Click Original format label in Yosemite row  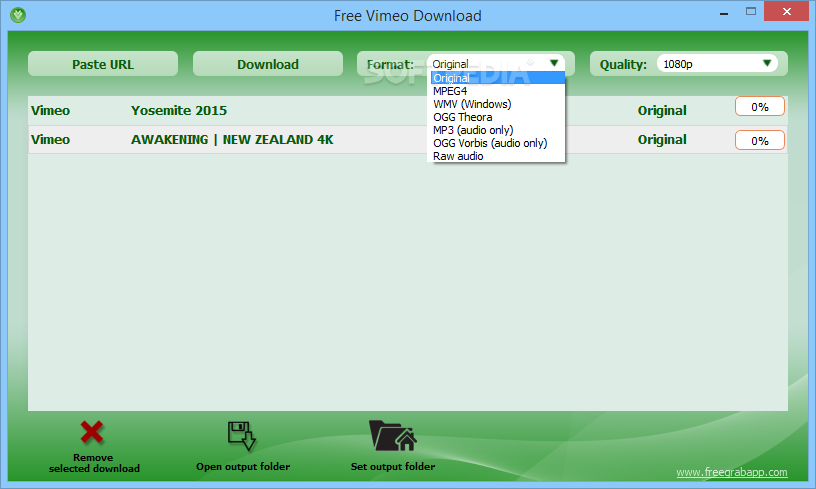tap(662, 110)
